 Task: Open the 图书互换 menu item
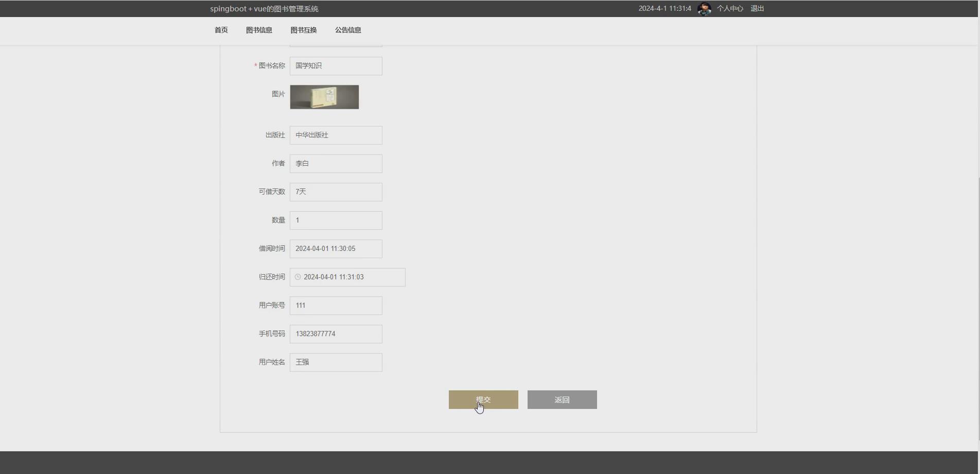(x=303, y=30)
